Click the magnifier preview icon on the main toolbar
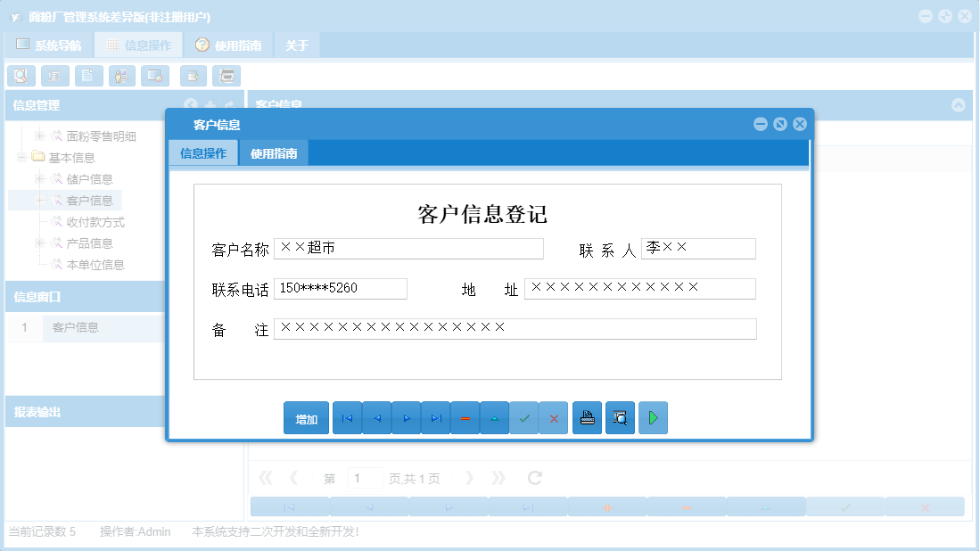The height and width of the screenshot is (551, 980). click(x=21, y=76)
